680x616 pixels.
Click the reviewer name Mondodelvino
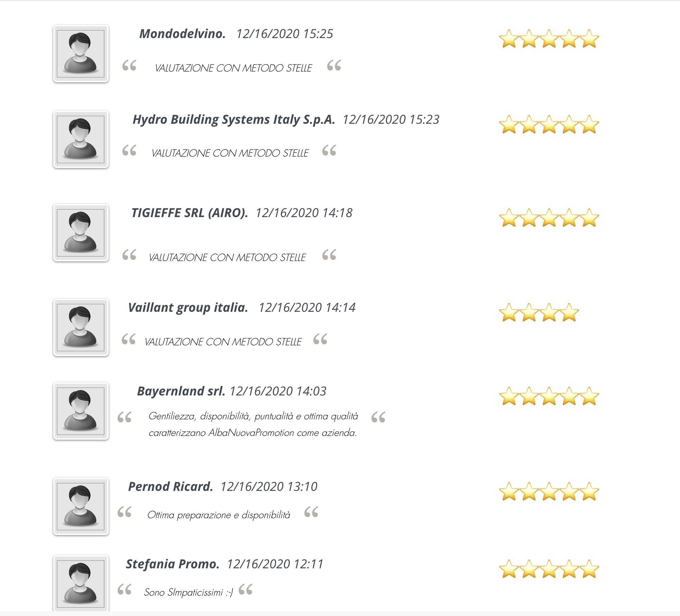(x=182, y=34)
